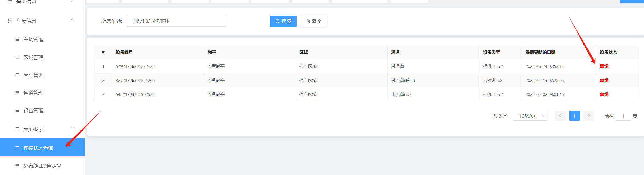644x175 pixels.
Task: Click the list icon beside 大屏报表
Action: [17, 129]
